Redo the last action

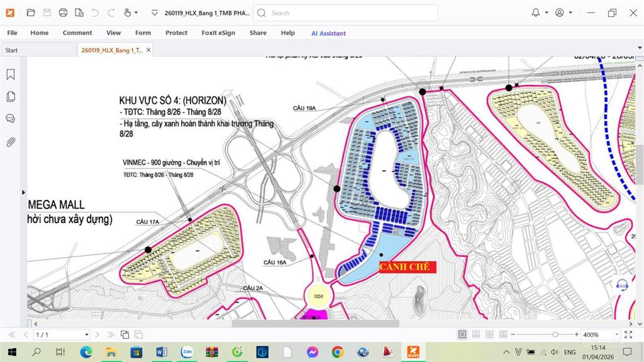111,13
